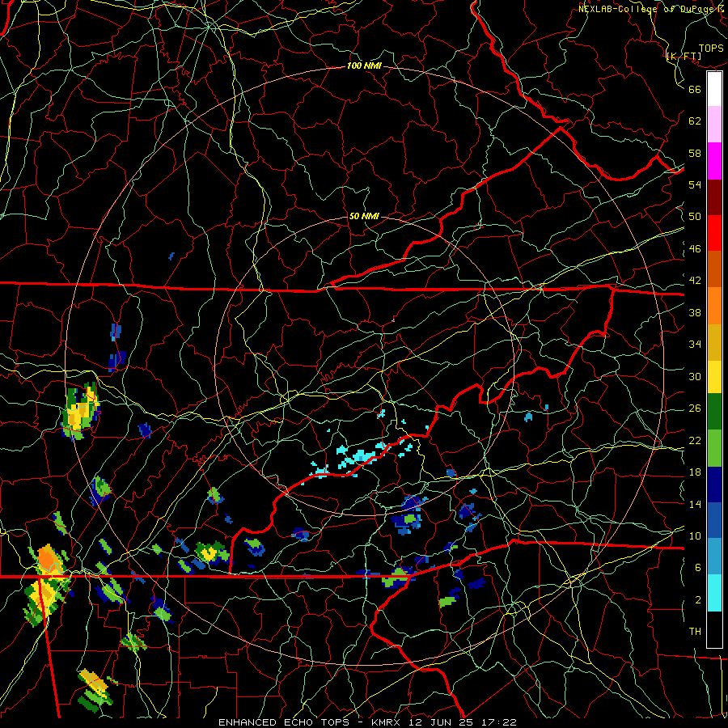Click the 66 legend scale label

click(695, 89)
